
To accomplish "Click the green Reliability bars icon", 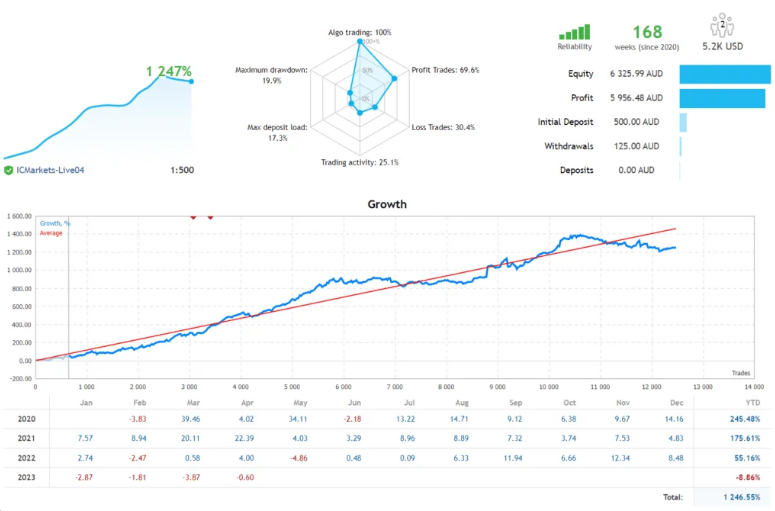I will pyautogui.click(x=574, y=32).
